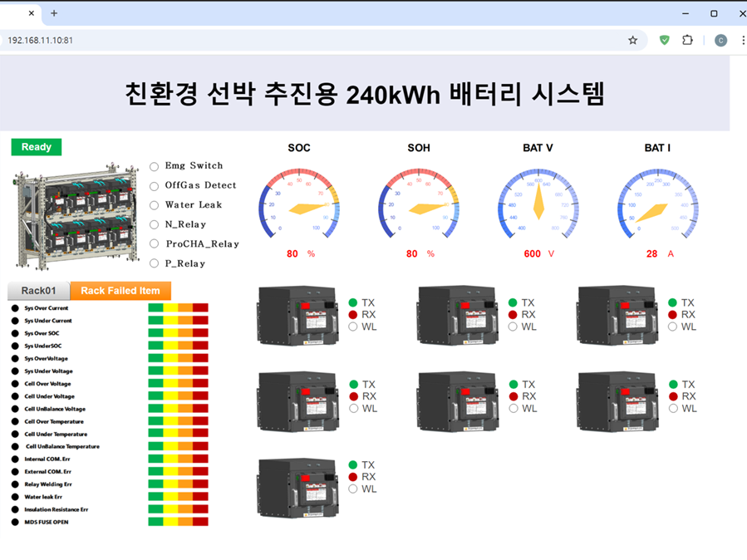Click the BAT I current gauge

[657, 204]
